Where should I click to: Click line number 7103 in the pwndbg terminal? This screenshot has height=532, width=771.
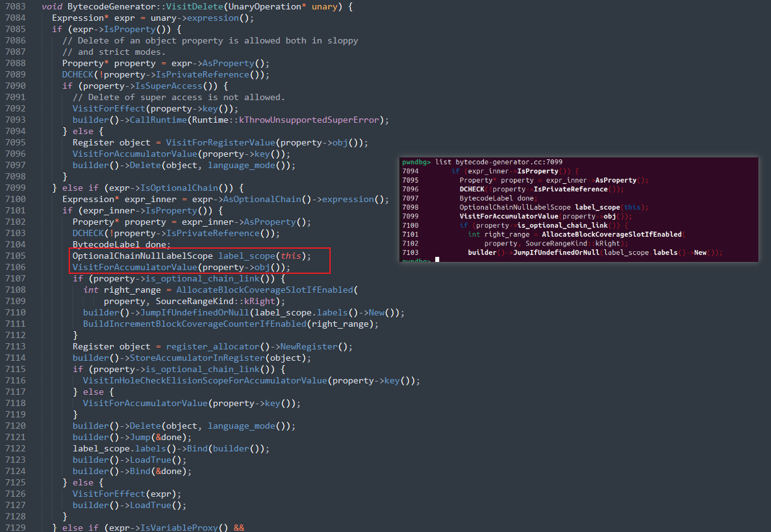click(410, 252)
